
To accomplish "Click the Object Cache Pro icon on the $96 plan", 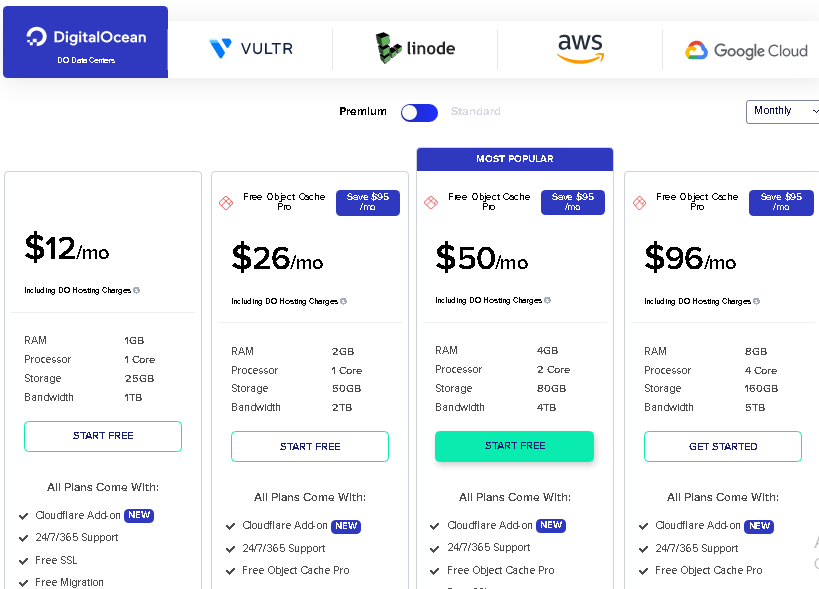I will (x=639, y=203).
